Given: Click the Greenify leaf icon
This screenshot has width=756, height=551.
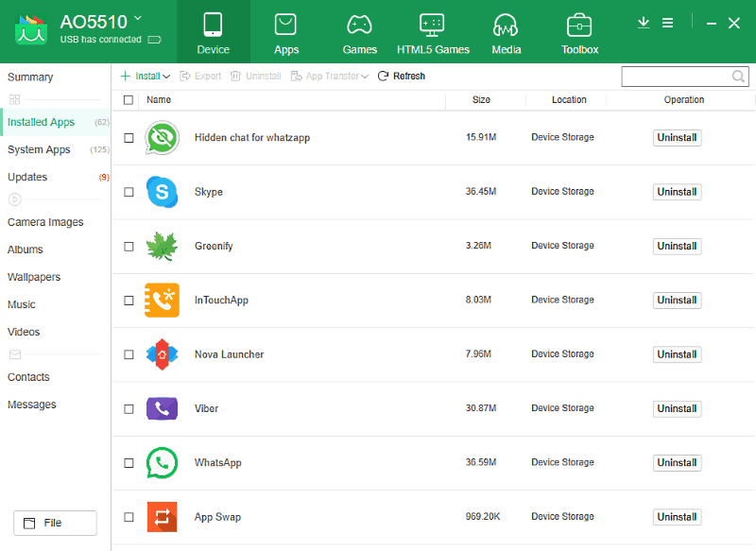Looking at the screenshot, I should pyautogui.click(x=162, y=246).
